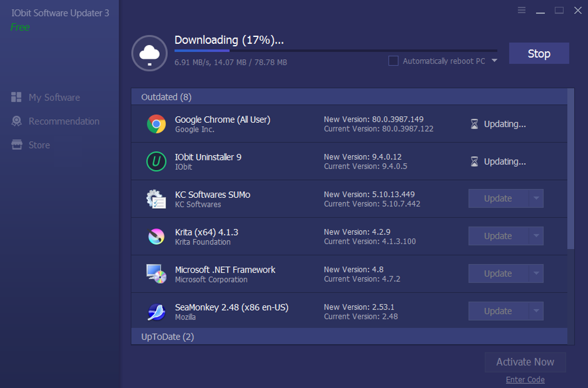
Task: Click New Version: 4.8 text
Action: click(x=353, y=269)
